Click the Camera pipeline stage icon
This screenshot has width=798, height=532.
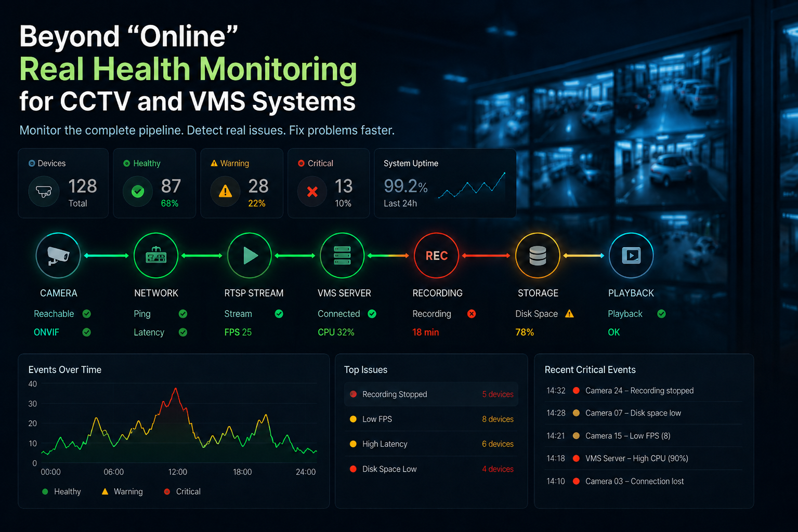click(x=58, y=256)
